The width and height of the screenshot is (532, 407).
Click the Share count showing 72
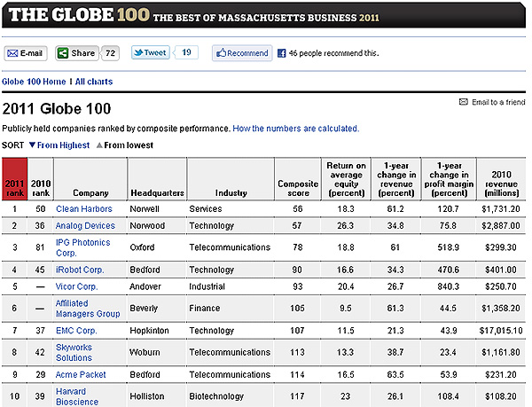point(111,53)
